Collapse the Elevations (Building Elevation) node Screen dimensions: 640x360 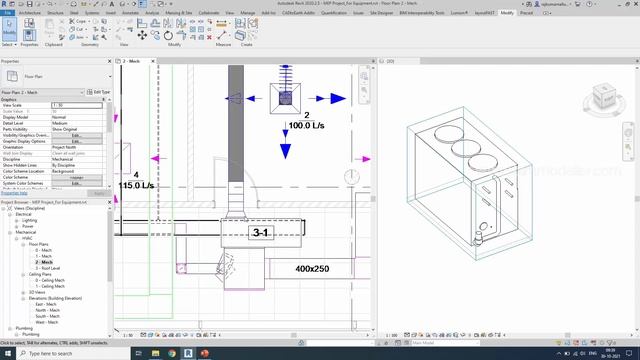pos(23,298)
